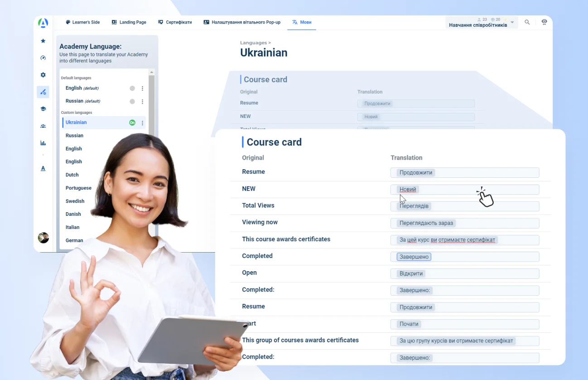Open the Сертифікати tab
Image resolution: width=588 pixels, height=380 pixels.
(x=174, y=22)
